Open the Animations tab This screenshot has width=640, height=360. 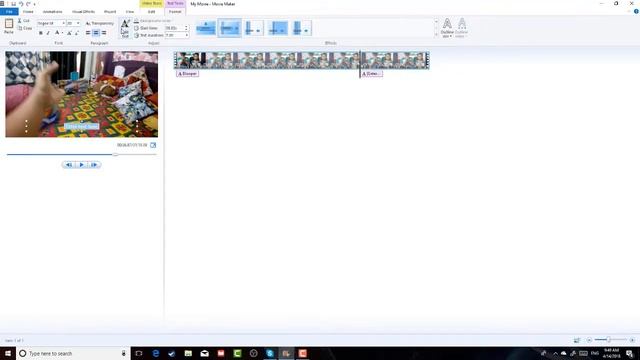coord(53,11)
